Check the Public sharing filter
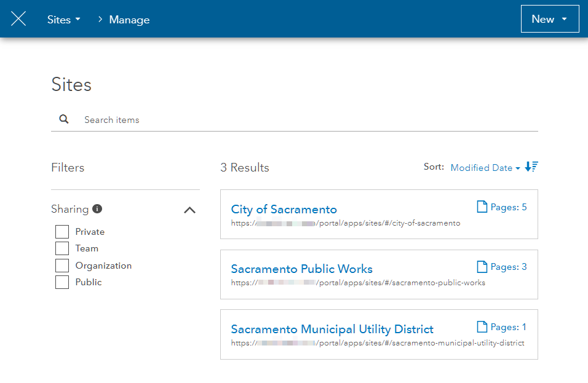 (x=62, y=282)
